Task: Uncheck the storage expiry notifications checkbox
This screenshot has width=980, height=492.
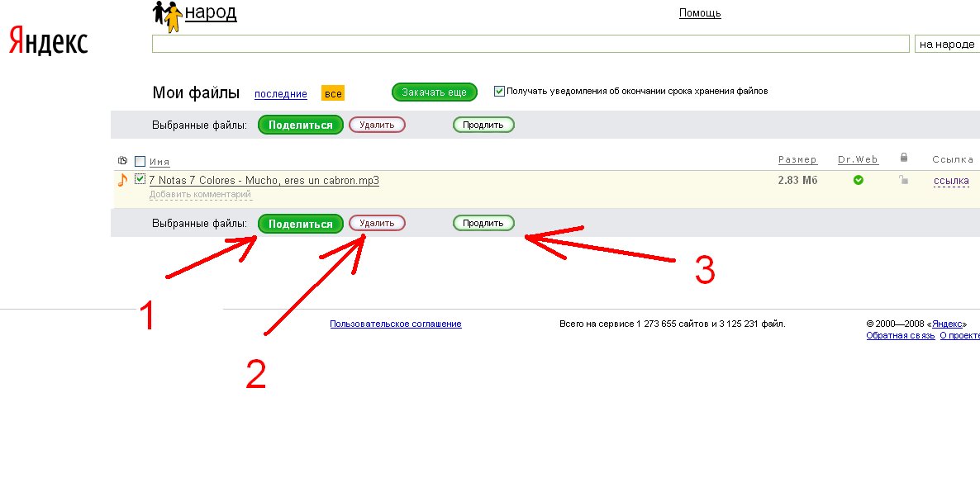Action: pos(499,91)
